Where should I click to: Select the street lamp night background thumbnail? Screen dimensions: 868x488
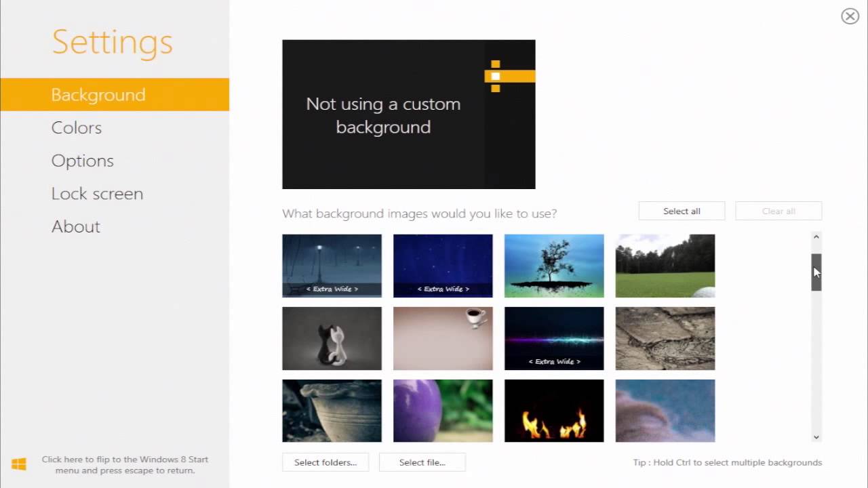coord(332,266)
